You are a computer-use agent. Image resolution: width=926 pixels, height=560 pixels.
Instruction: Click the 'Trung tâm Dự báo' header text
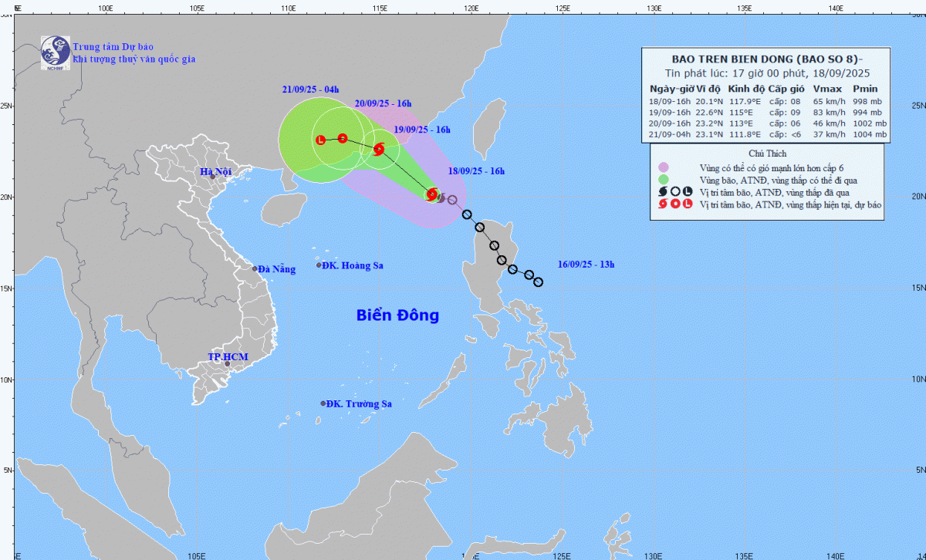click(113, 47)
